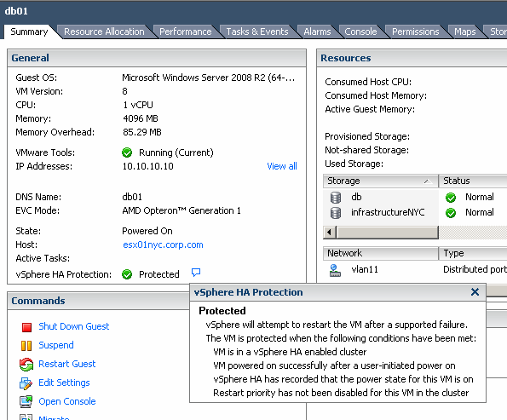Click the VMware Tools green status icon

127,152
